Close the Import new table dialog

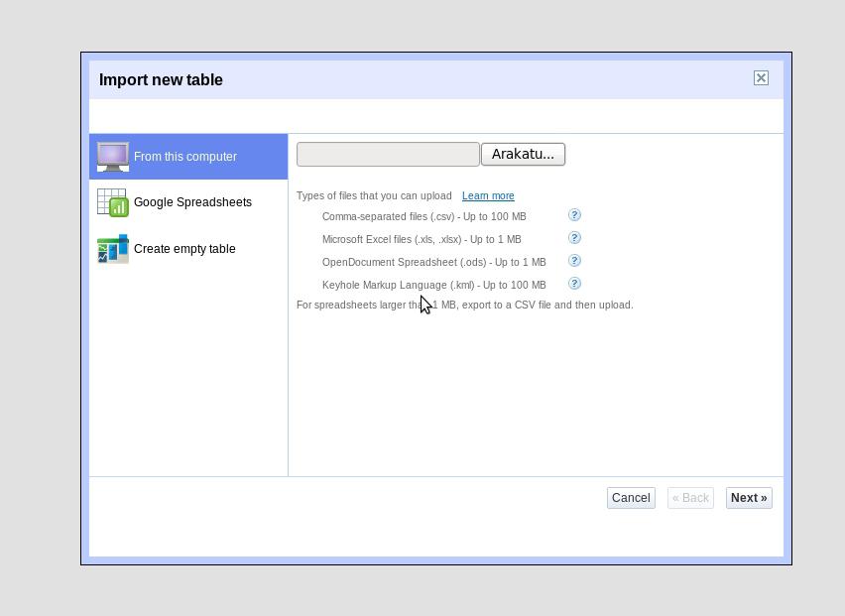[761, 78]
